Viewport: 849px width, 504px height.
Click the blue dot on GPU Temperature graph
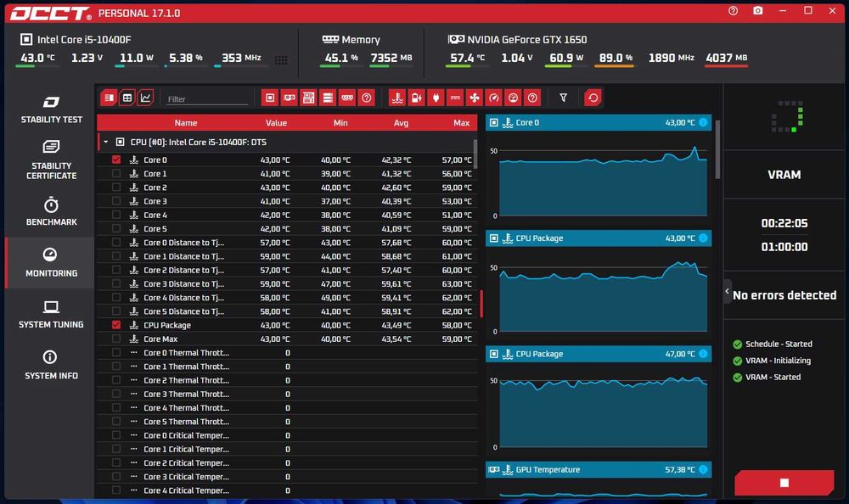(703, 469)
